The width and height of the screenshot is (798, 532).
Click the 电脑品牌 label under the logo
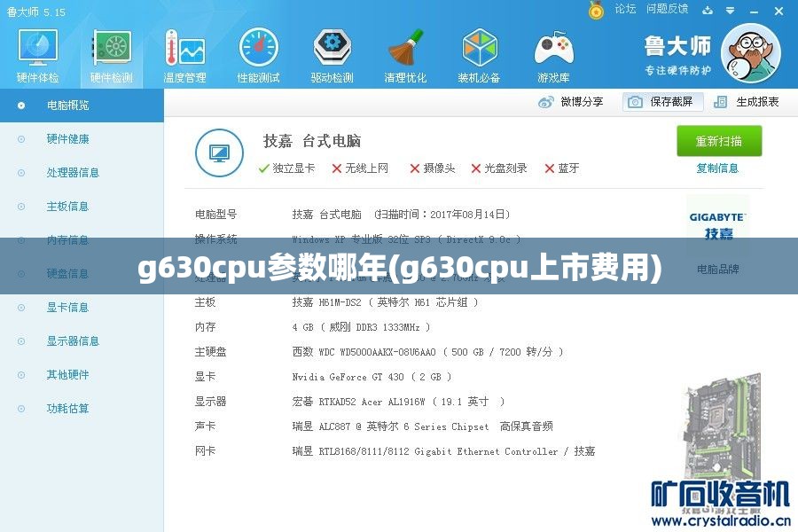click(x=718, y=270)
